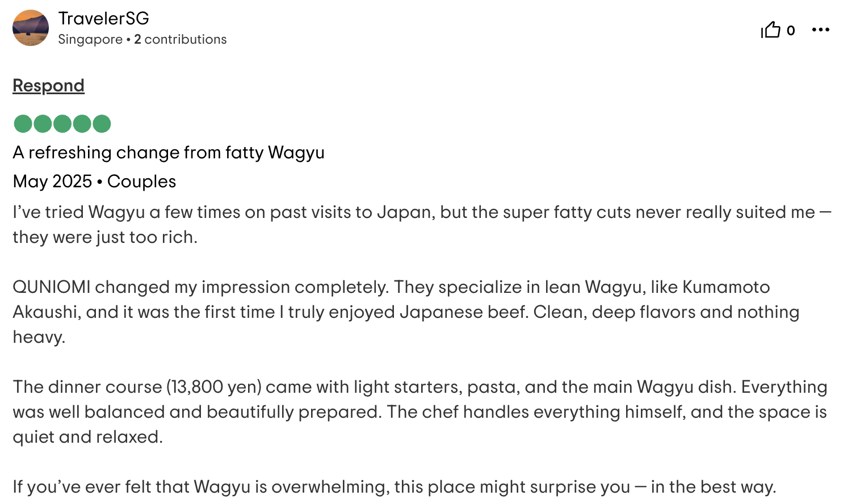Click TravelerSG's profile avatar picture
Image resolution: width=856 pixels, height=504 pixels.
pos(31,28)
